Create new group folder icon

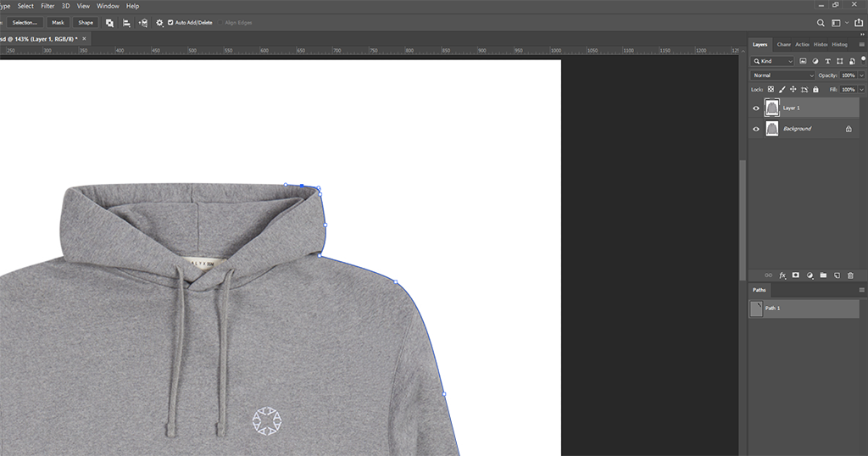[823, 275]
